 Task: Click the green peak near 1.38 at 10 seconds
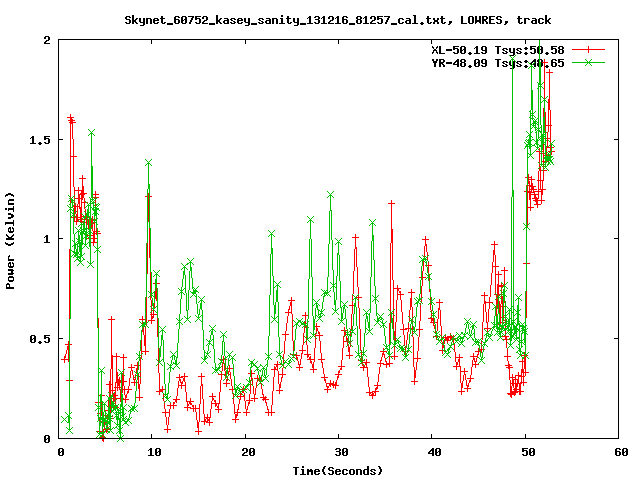[148, 163]
